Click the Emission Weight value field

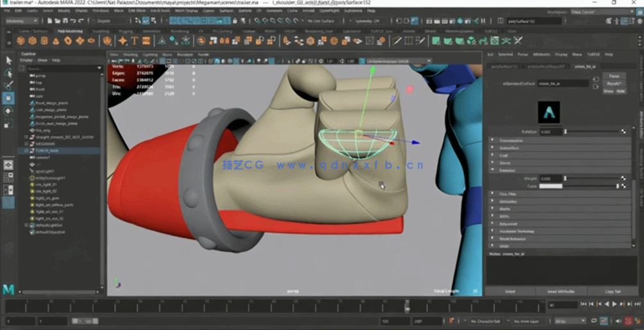550,179
